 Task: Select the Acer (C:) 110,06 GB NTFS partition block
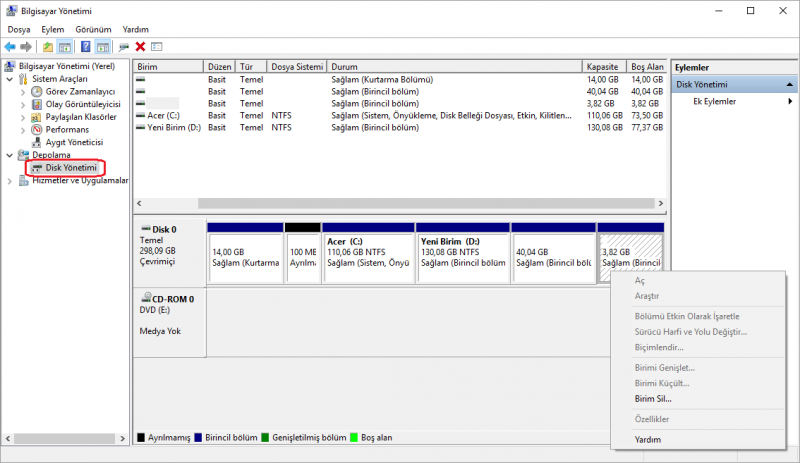point(368,253)
